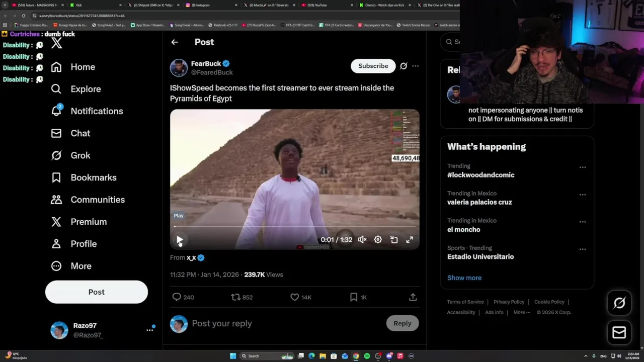Open FearBuck's profile avatar
Viewport: 644px width, 362px height.
[x=179, y=68]
